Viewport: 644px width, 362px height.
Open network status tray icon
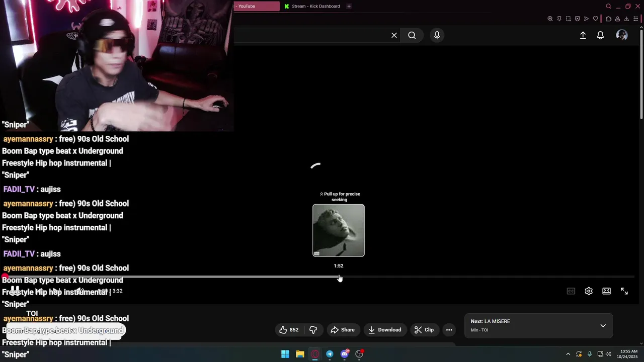coord(600,354)
